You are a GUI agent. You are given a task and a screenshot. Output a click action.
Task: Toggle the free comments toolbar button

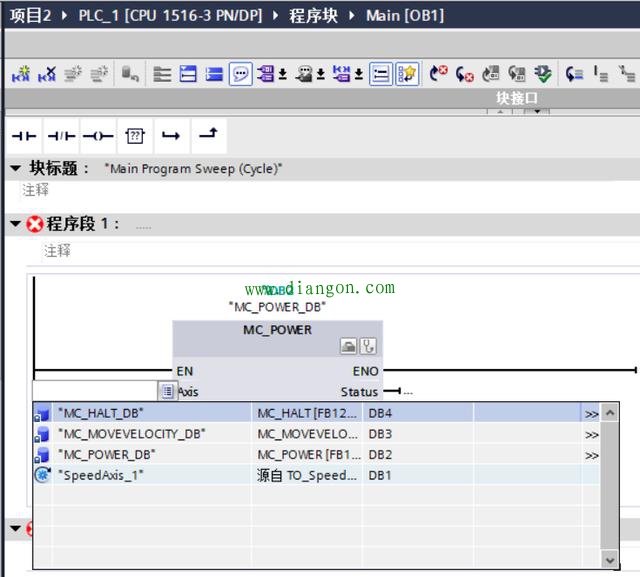pos(240,74)
